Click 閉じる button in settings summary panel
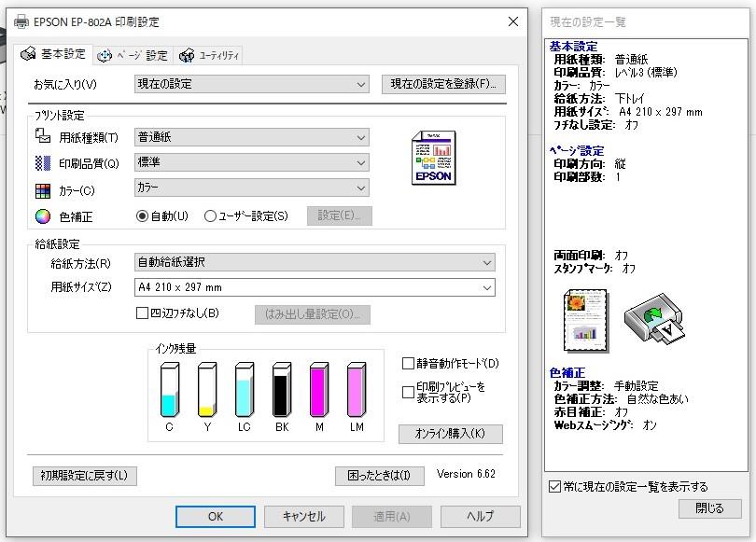The image size is (756, 542). pyautogui.click(x=709, y=508)
